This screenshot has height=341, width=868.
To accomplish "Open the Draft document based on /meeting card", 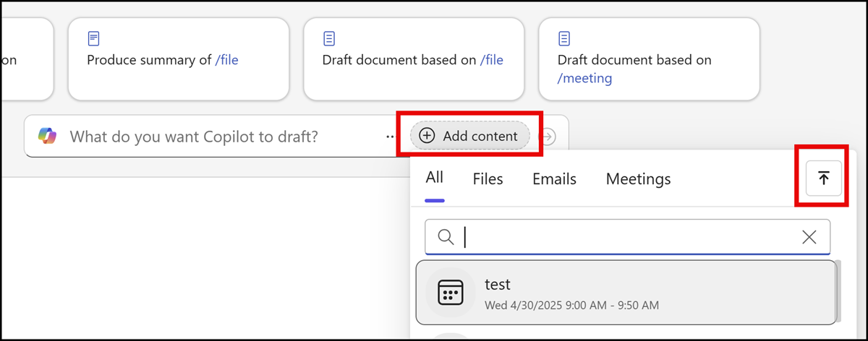I will 649,59.
